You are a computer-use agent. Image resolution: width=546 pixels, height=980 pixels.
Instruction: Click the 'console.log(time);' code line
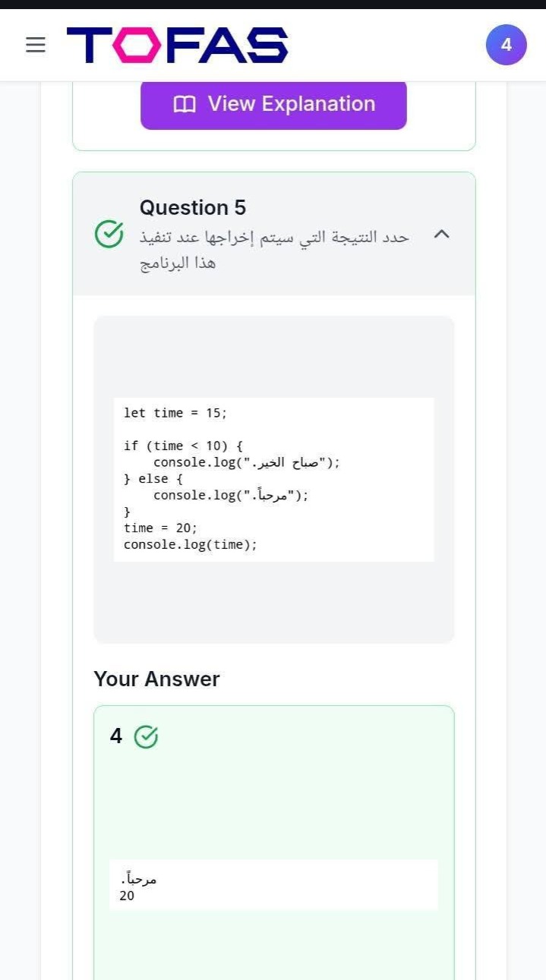pyautogui.click(x=191, y=545)
